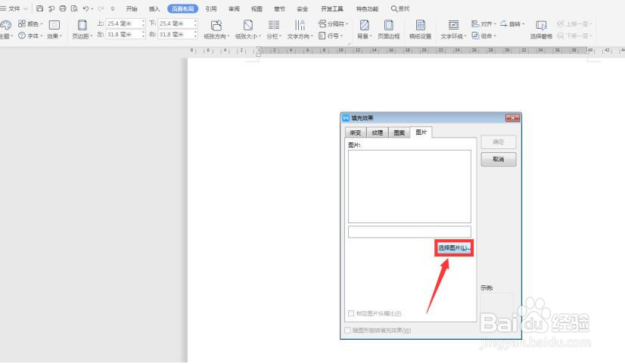
Task: Click the 取消 button in fill dialog
Action: coord(498,159)
